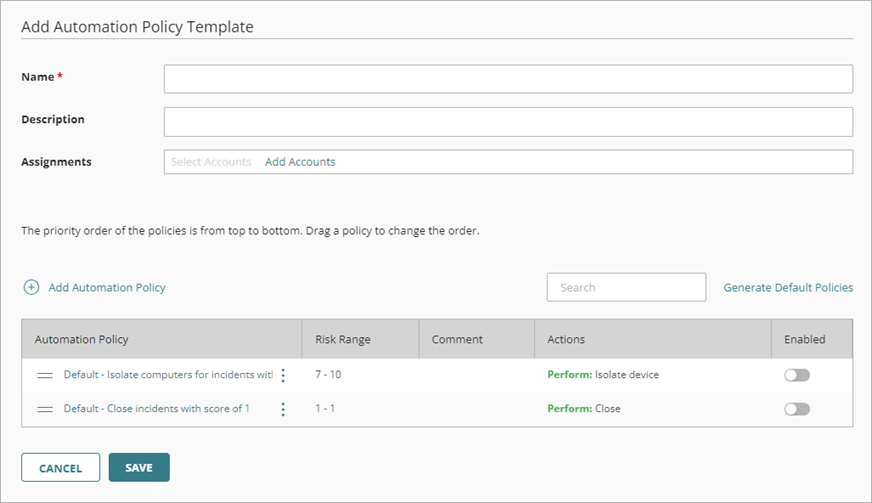The width and height of the screenshot is (872, 503).
Task: Enable the Isolate computers policy toggle
Action: click(796, 375)
